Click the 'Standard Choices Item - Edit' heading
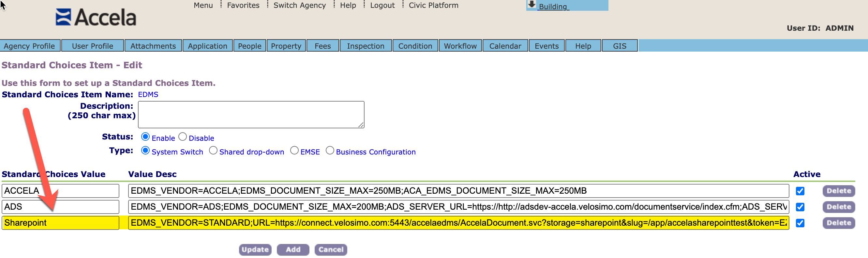 [x=72, y=65]
